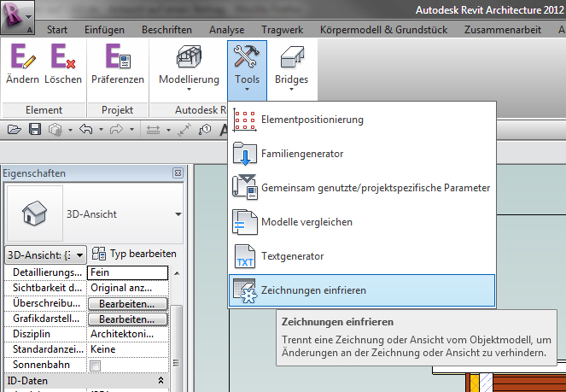566x392 pixels.
Task: Click Bearbeiten button for Grafikdarstellung
Action: (x=128, y=319)
